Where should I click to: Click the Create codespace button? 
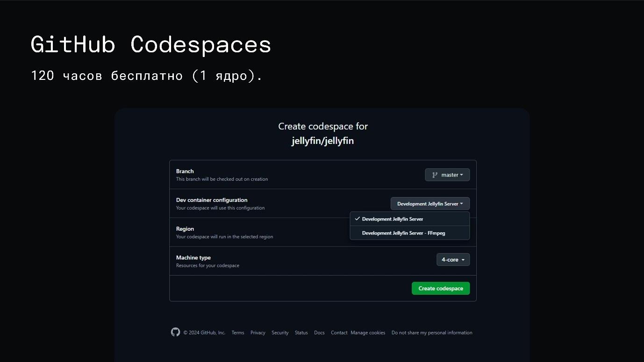point(440,288)
